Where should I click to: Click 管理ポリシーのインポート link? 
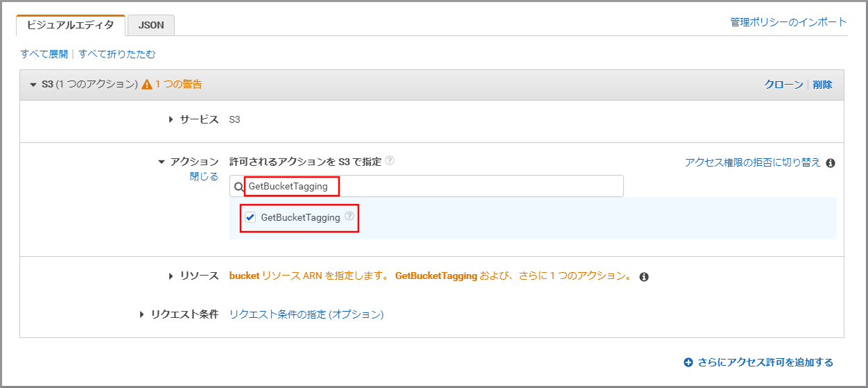pyautogui.click(x=788, y=22)
